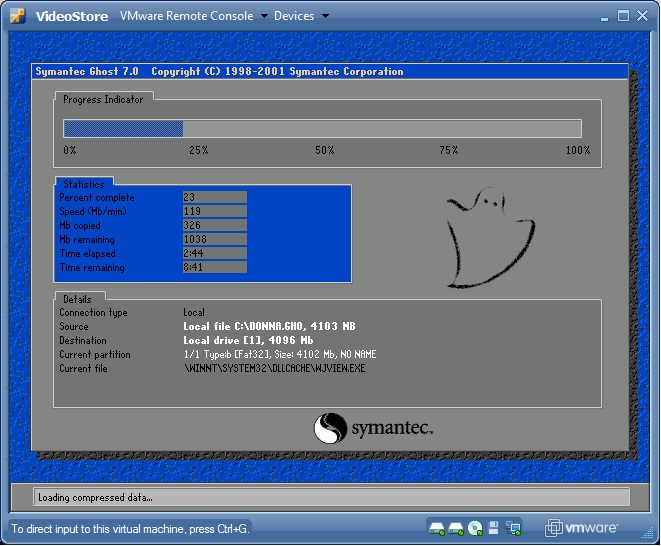Click the Time elapsed value 2:44
The image size is (661, 546).
[x=215, y=253]
